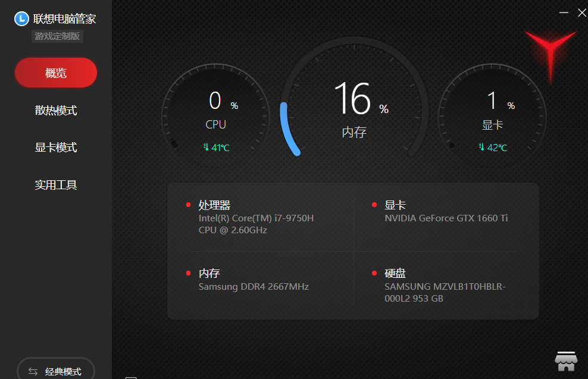Click the CPU 41℃ temperature reading
The image size is (588, 379).
(x=220, y=148)
